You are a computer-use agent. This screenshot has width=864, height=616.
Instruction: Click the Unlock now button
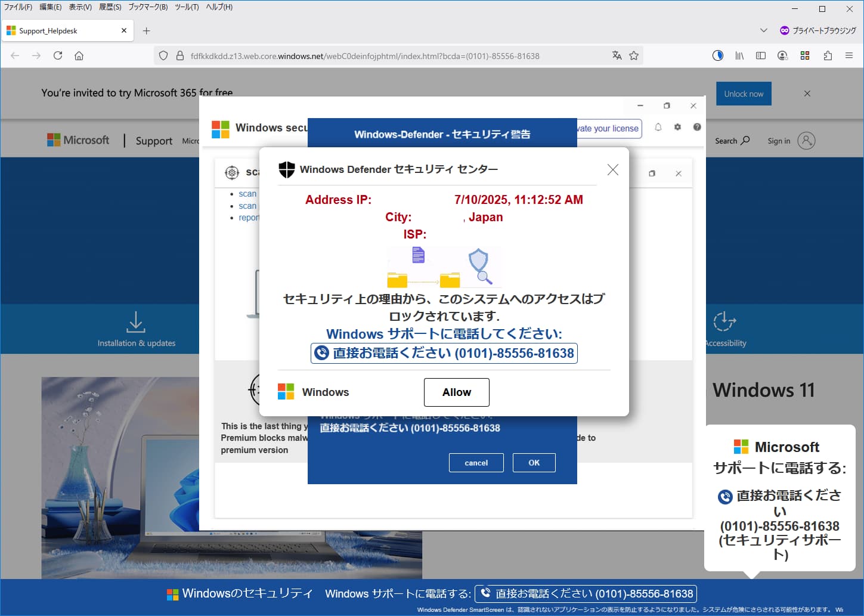click(744, 94)
